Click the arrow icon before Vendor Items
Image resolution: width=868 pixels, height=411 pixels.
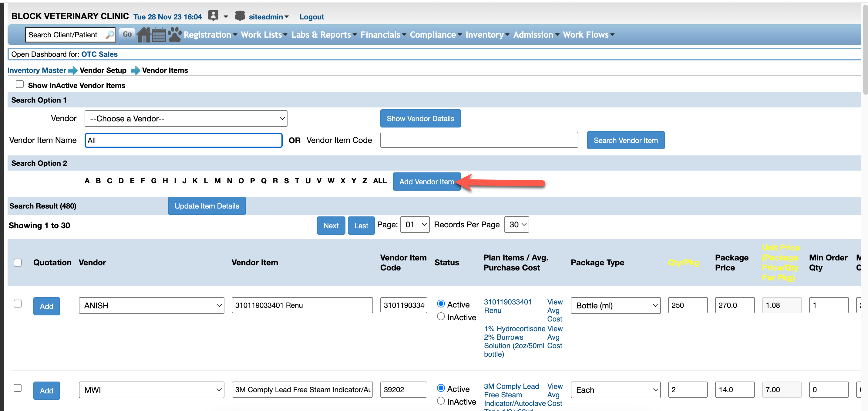click(135, 70)
